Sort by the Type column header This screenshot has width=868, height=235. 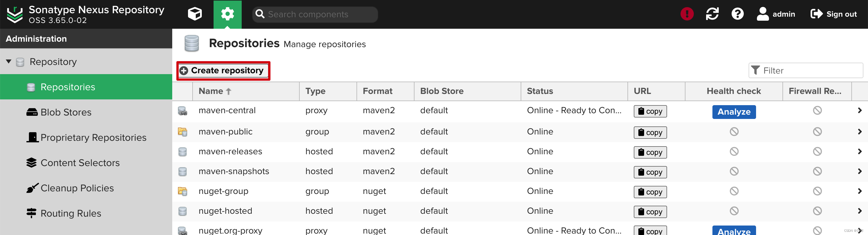pos(328,91)
